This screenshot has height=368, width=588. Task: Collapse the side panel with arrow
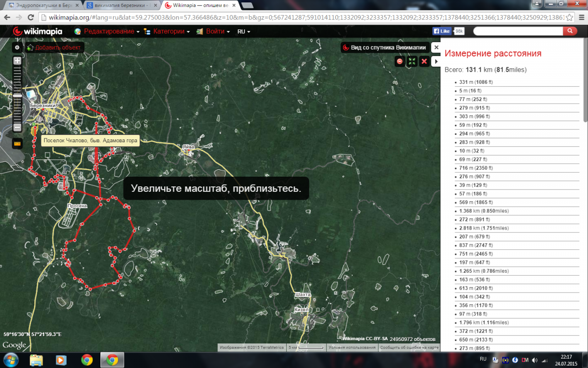click(x=436, y=61)
